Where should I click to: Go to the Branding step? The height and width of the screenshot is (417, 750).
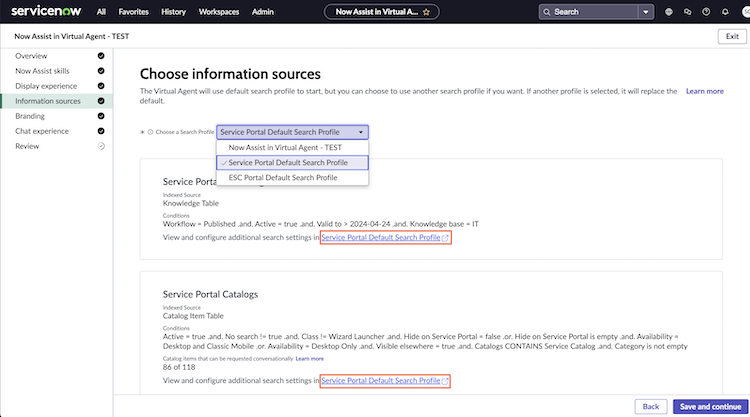(x=30, y=116)
